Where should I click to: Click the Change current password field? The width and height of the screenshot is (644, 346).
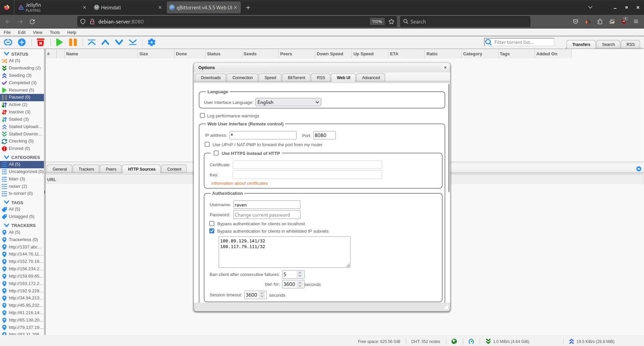tap(267, 215)
